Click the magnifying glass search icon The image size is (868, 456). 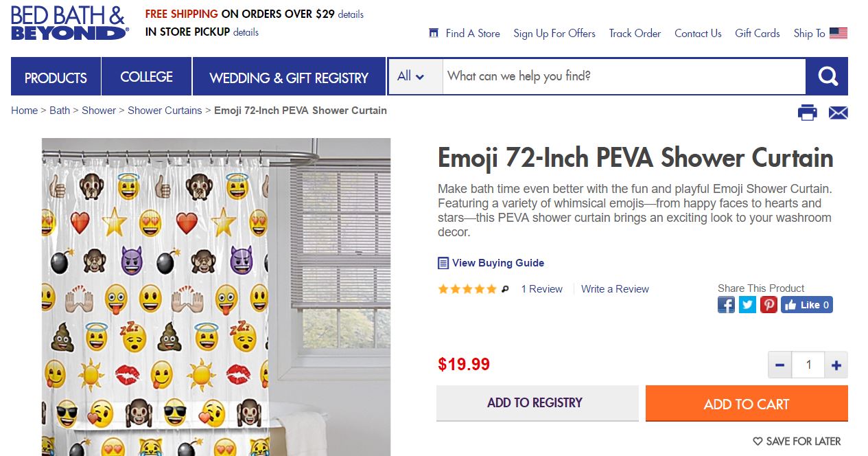828,76
